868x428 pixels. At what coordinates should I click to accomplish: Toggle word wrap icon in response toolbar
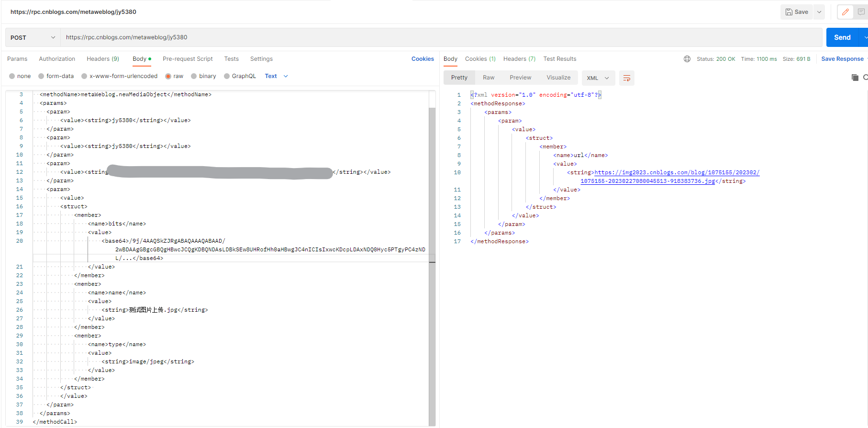[627, 78]
